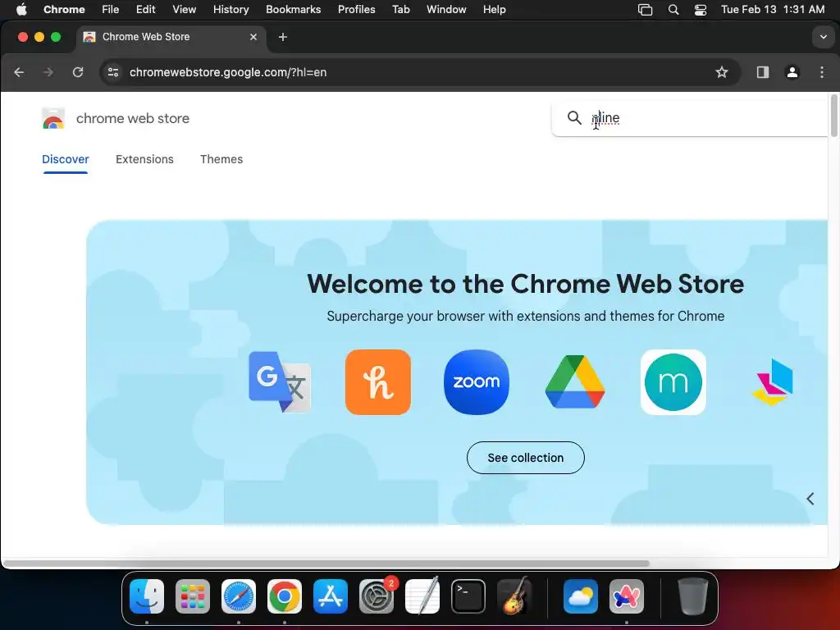Go back using the browser back arrow
Image resolution: width=840 pixels, height=630 pixels.
pos(20,72)
